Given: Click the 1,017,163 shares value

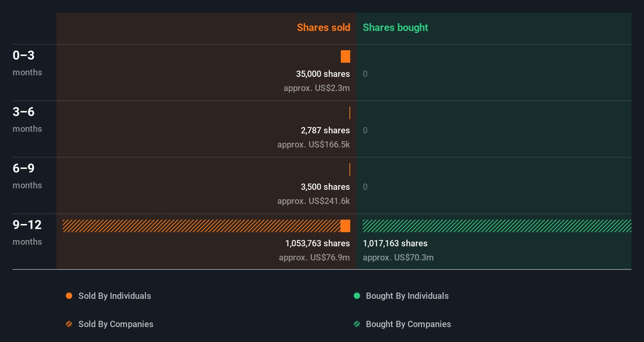Looking at the screenshot, I should pyautogui.click(x=395, y=243).
